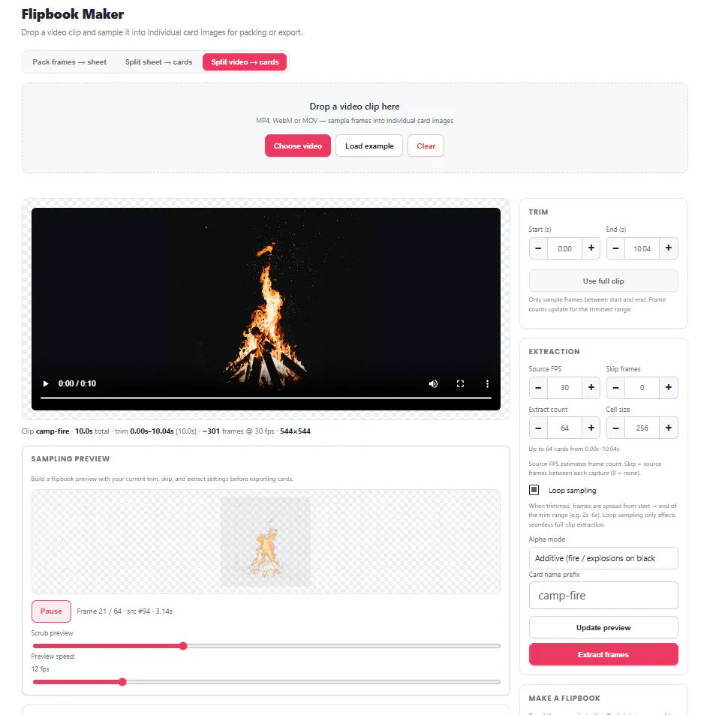
Task: Open the Alpha mode dropdown
Action: pos(603,558)
